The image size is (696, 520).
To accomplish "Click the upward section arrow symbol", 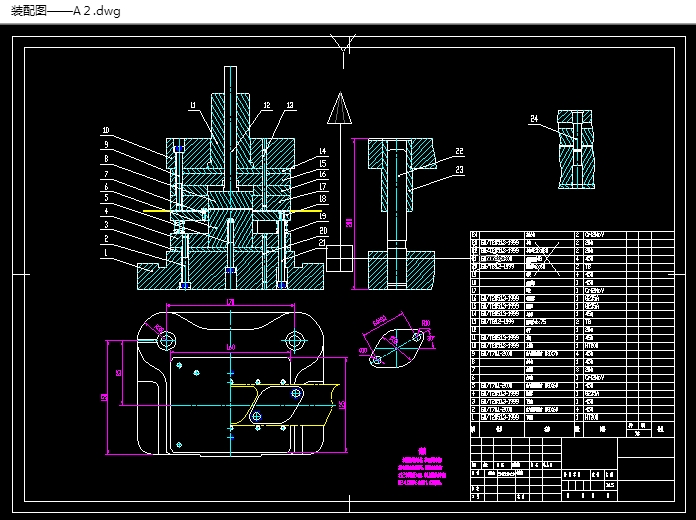I will 339,108.
